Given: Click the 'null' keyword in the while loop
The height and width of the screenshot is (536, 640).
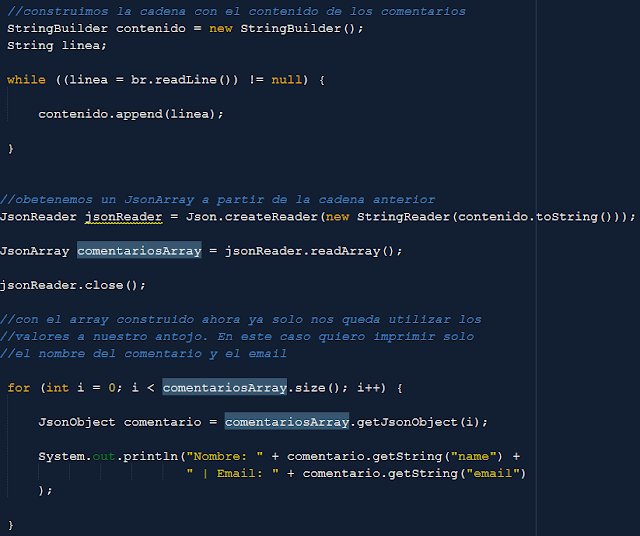Looking at the screenshot, I should [287, 80].
